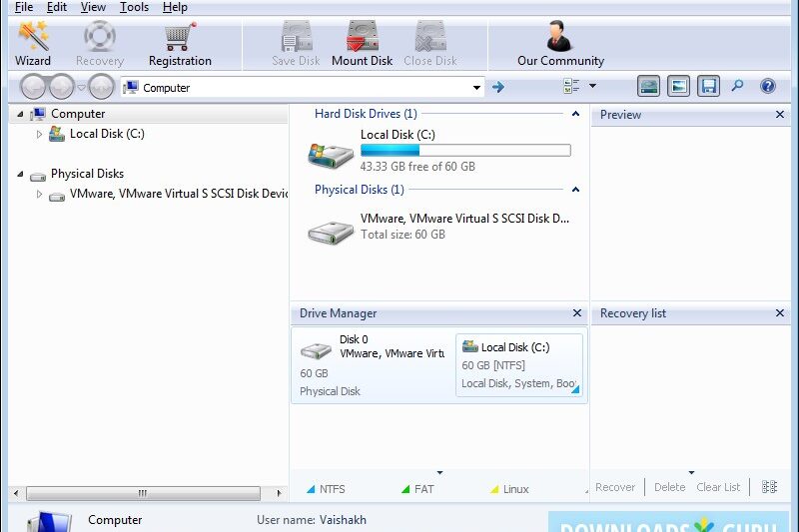
Task: Click VMware physical disk icon in main pane
Action: coord(331,233)
